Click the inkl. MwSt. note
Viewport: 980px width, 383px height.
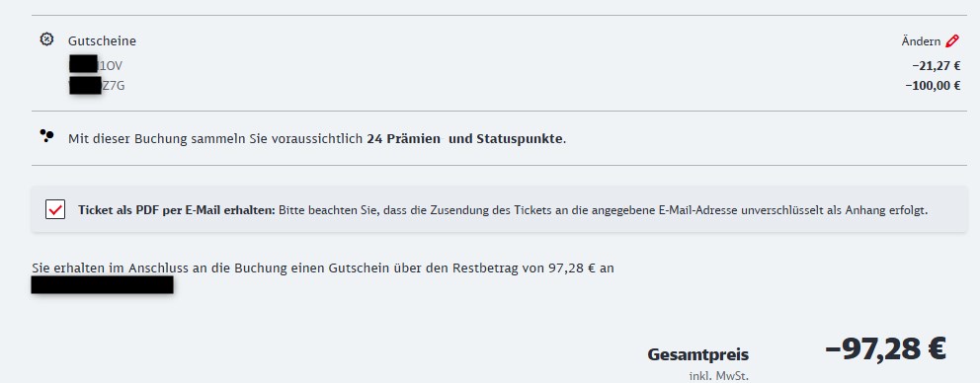coord(719,376)
